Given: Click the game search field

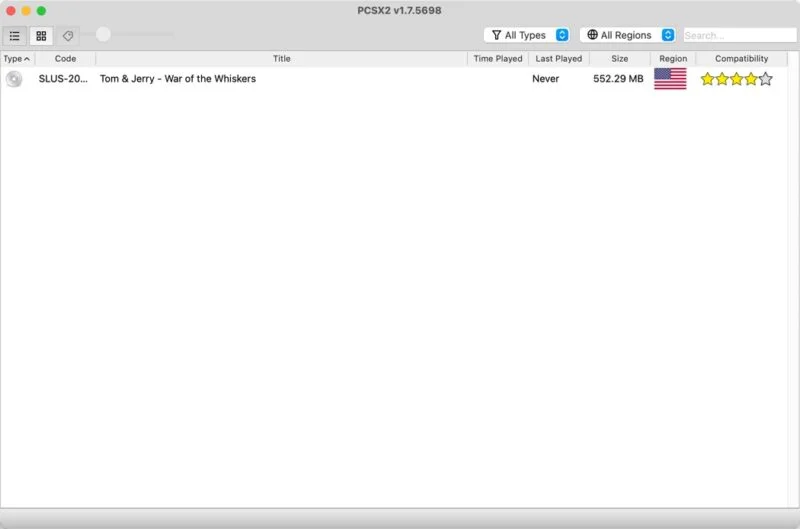Looking at the screenshot, I should [x=738, y=35].
